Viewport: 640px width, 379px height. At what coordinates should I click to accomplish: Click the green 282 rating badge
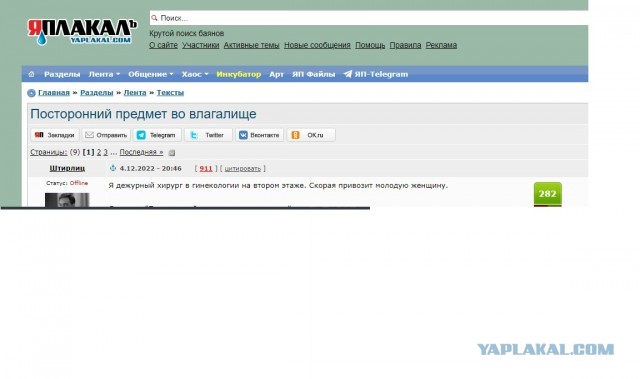click(548, 194)
